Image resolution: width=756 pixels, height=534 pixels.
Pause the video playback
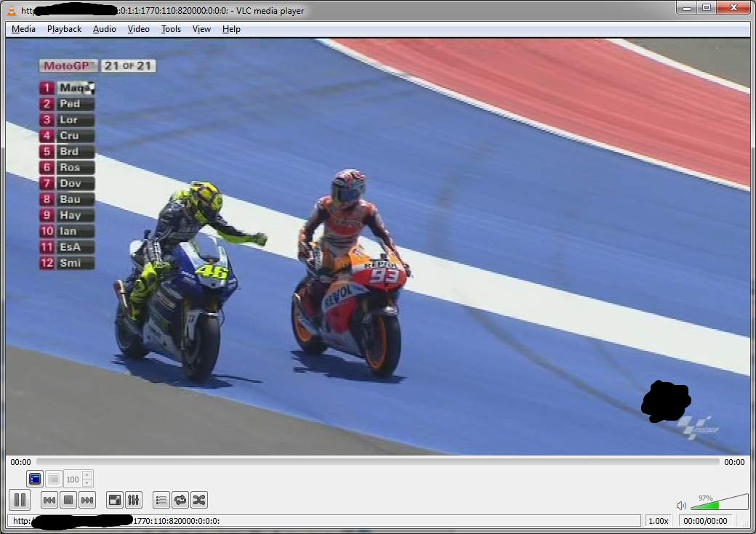click(20, 500)
